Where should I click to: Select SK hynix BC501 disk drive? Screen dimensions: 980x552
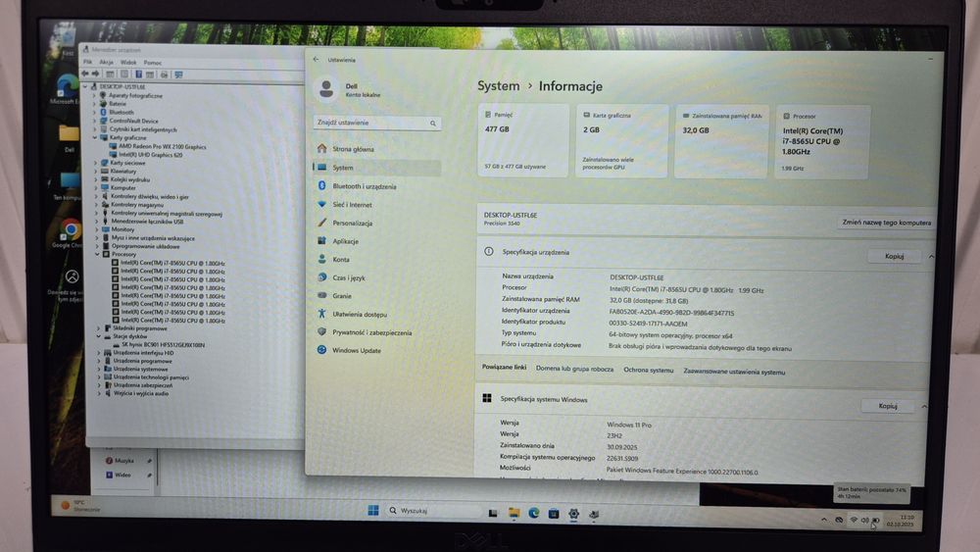tap(163, 344)
